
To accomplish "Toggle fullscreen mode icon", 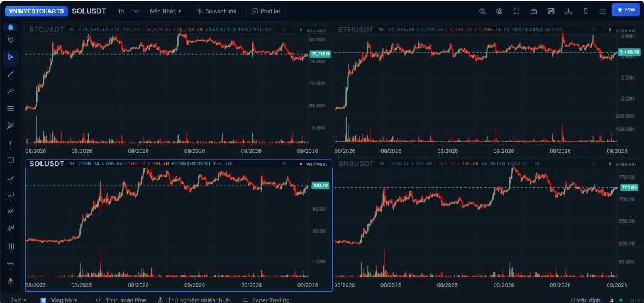I will [517, 11].
